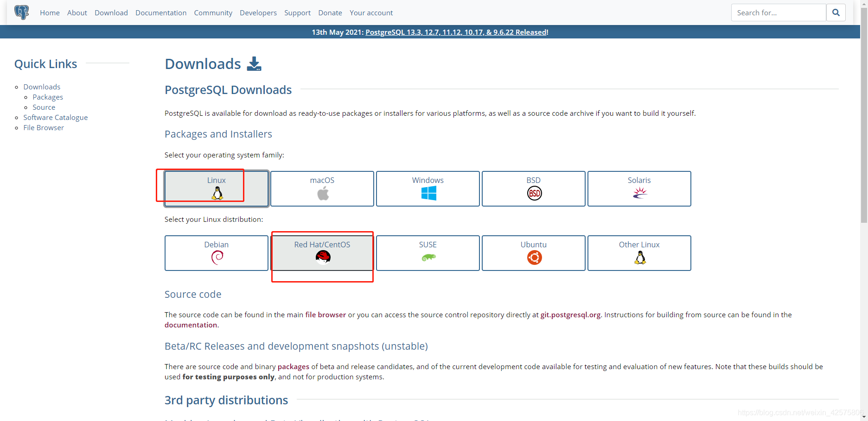Click the PostgreSQL Downloads heading

(228, 90)
